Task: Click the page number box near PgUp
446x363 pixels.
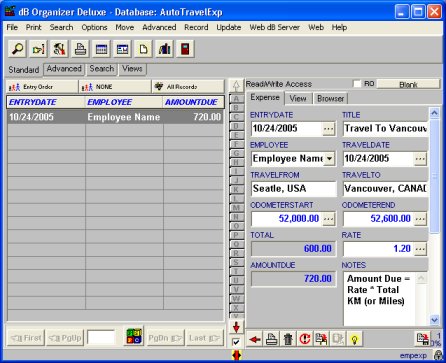Action: [x=101, y=337]
